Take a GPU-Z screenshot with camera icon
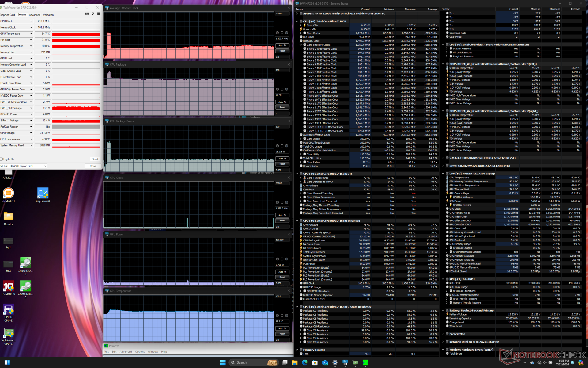The height and width of the screenshot is (368, 588). 87,14
